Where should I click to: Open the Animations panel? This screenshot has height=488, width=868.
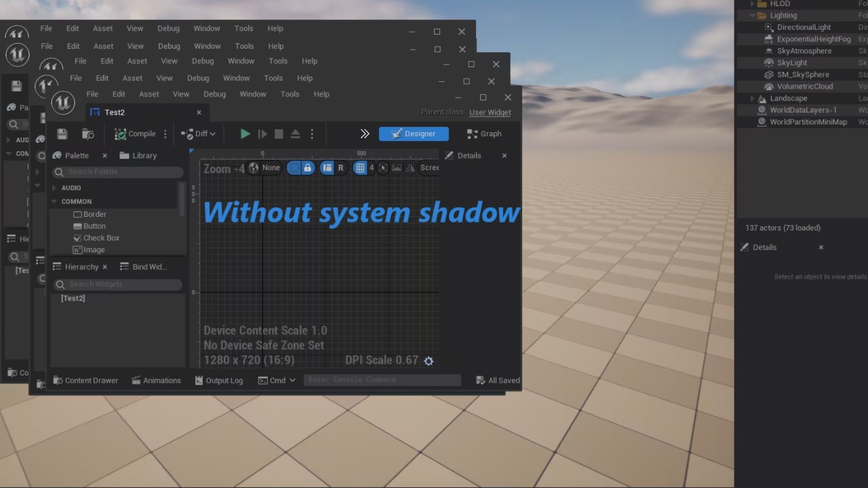click(157, 380)
